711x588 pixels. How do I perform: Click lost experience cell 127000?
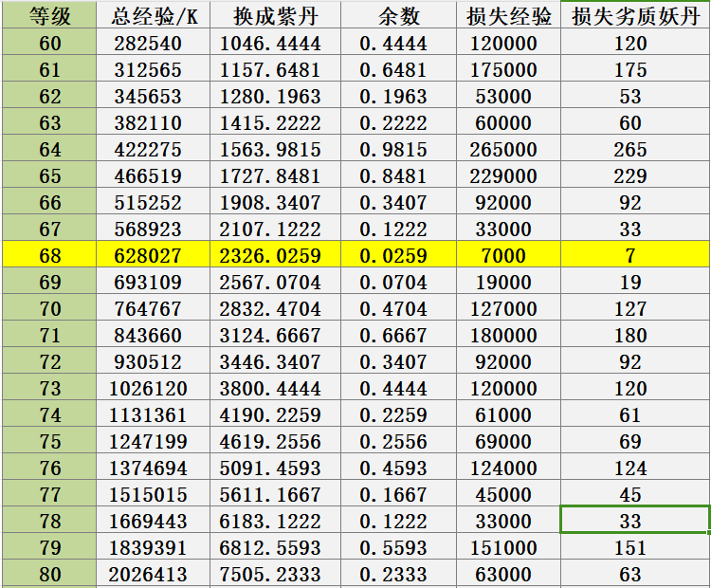[508, 307]
